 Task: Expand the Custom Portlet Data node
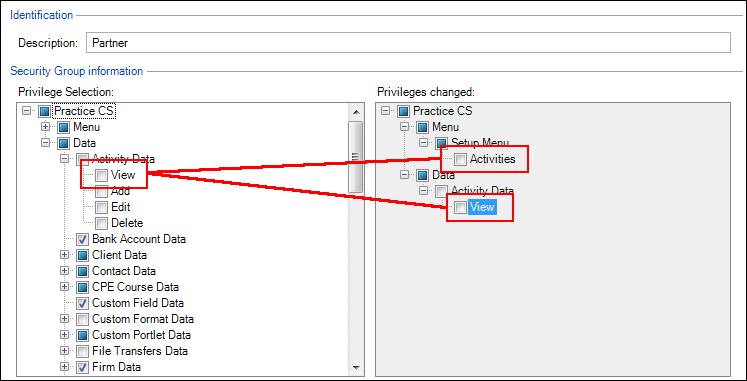tap(65, 335)
